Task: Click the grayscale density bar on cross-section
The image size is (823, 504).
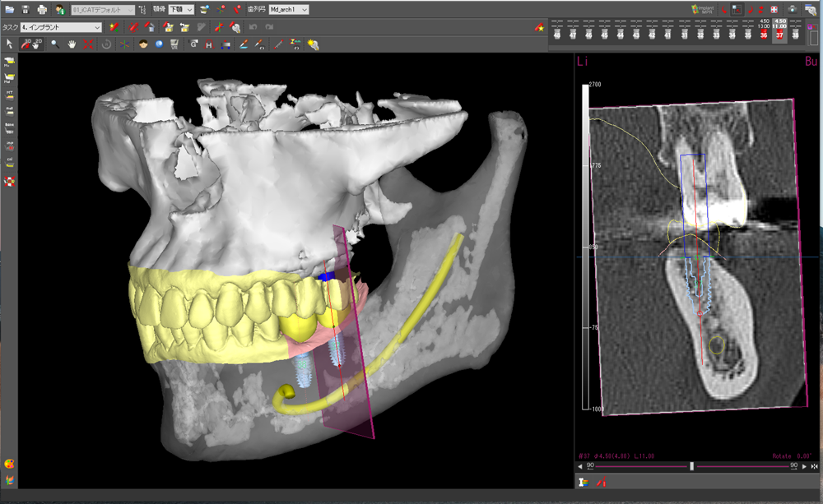Action: click(585, 247)
